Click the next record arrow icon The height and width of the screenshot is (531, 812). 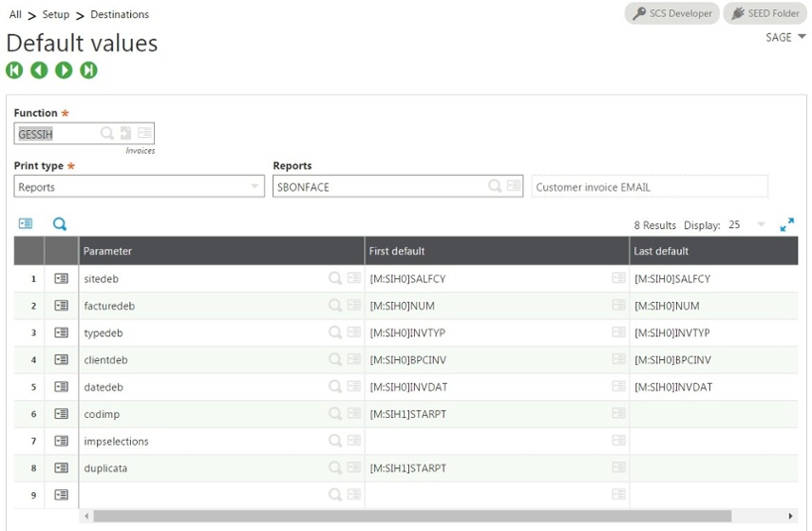pos(64,70)
